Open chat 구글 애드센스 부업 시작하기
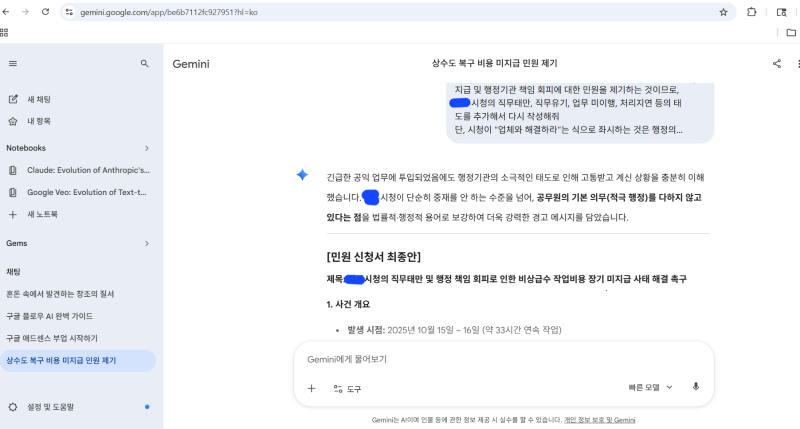Image resolution: width=800 pixels, height=429 pixels. pos(52,338)
